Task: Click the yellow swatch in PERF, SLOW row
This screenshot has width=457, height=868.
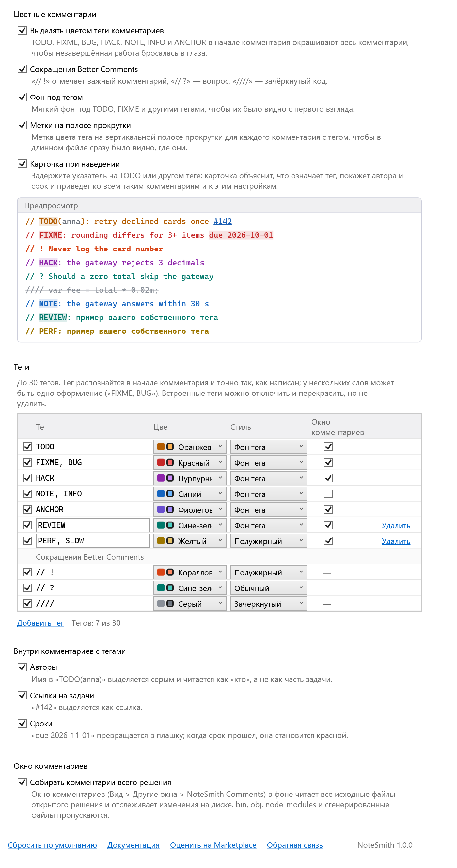Action: (x=161, y=541)
